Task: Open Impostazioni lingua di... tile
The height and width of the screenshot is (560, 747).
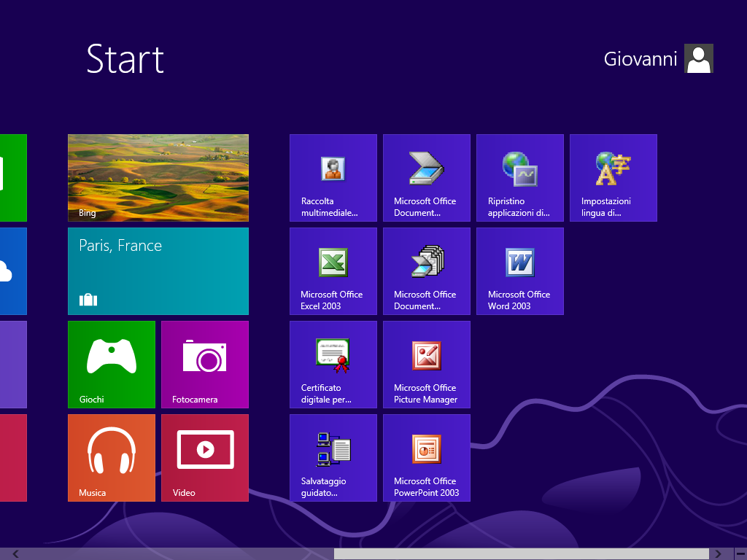Action: (614, 178)
